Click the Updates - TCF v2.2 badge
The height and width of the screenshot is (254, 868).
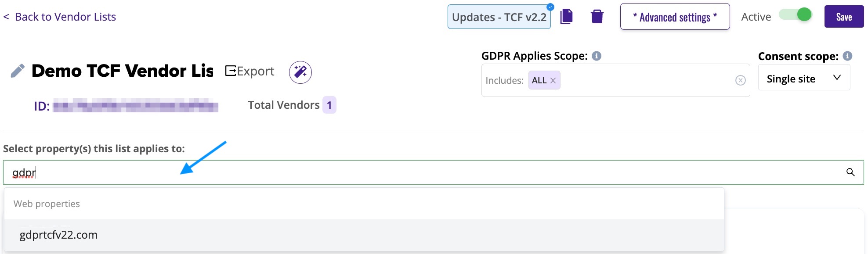[499, 17]
